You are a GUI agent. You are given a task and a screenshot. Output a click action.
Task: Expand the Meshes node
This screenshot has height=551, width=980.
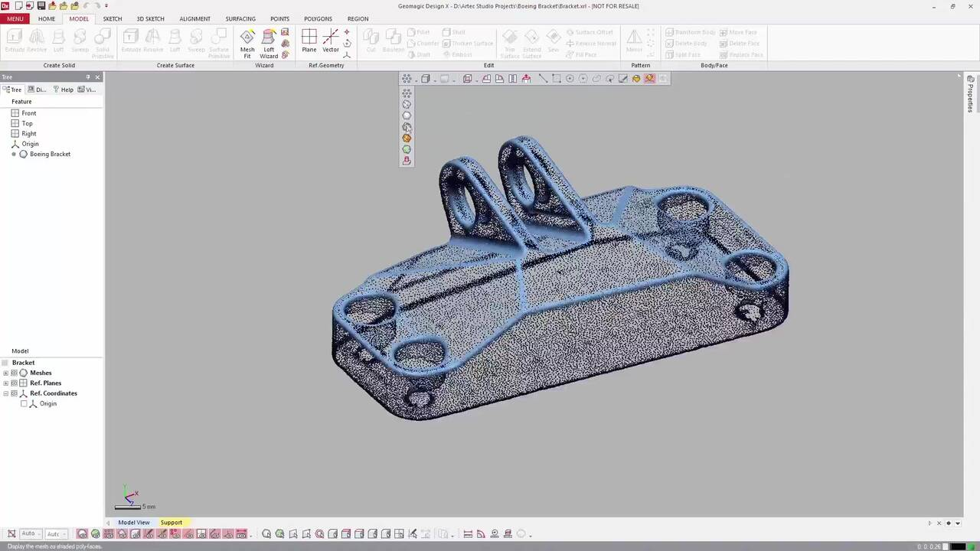point(6,373)
